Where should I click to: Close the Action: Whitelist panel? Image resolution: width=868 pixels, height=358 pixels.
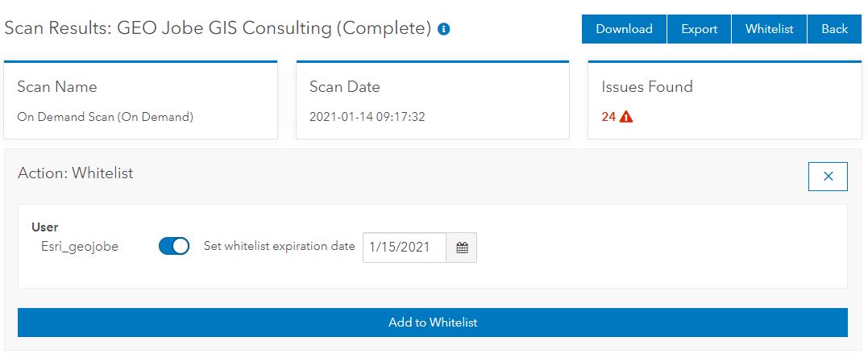point(828,177)
